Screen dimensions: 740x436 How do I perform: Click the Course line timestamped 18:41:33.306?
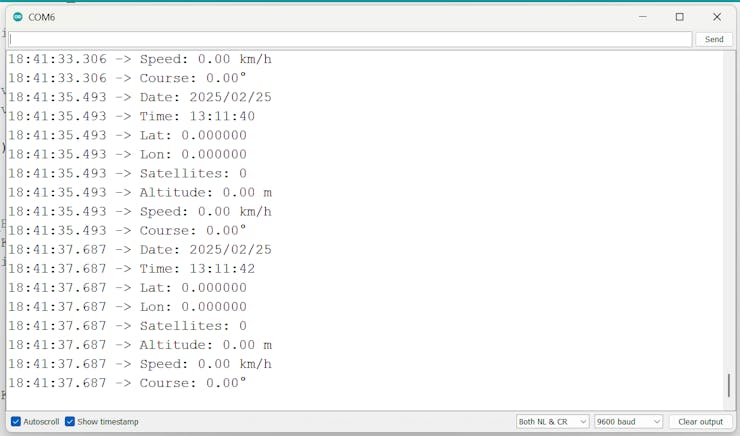point(127,78)
